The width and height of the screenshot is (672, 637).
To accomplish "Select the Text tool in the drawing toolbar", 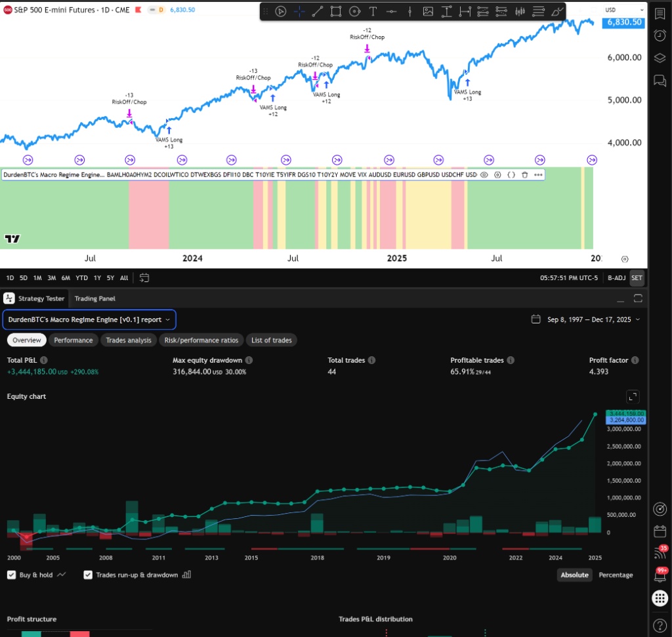I will tap(373, 11).
